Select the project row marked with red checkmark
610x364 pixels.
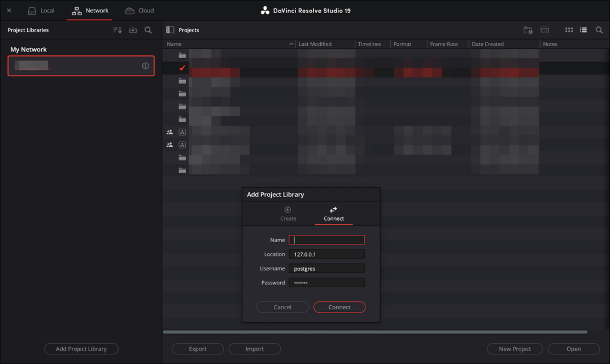click(x=386, y=68)
